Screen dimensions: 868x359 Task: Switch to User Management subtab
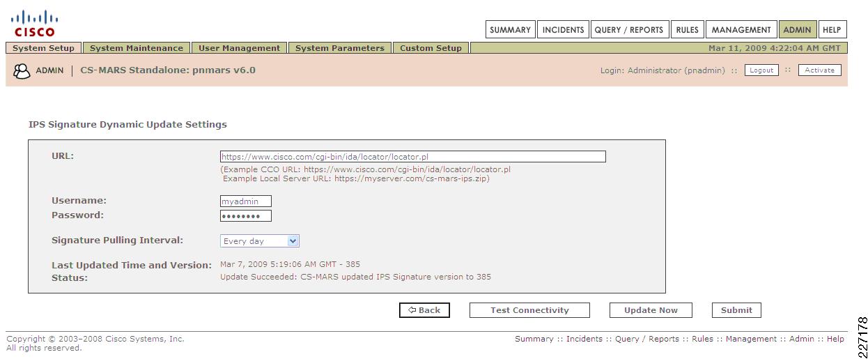pos(239,48)
